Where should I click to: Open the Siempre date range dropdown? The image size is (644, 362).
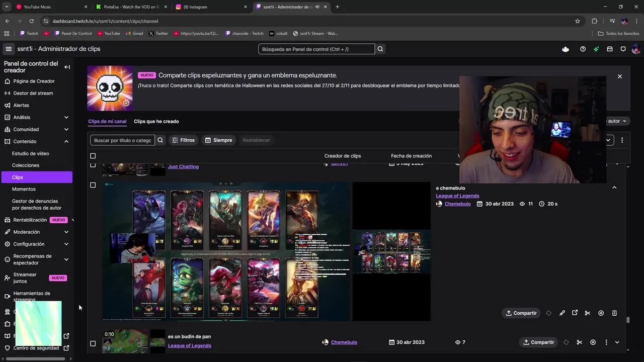click(x=218, y=140)
